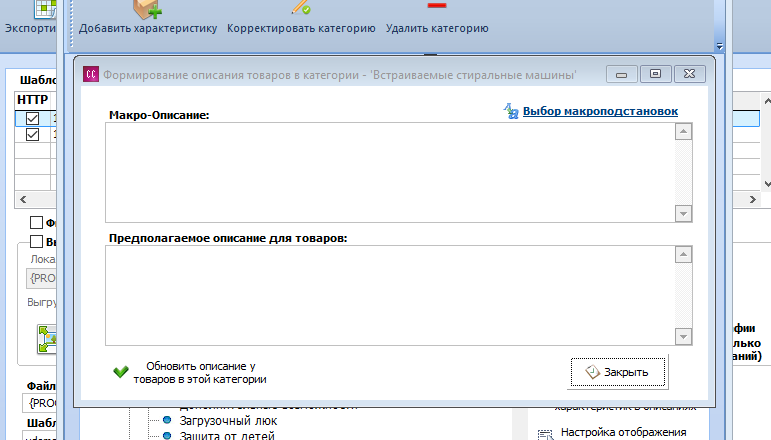Click Настройка отображения option
771x440 pixels.
[x=623, y=433]
